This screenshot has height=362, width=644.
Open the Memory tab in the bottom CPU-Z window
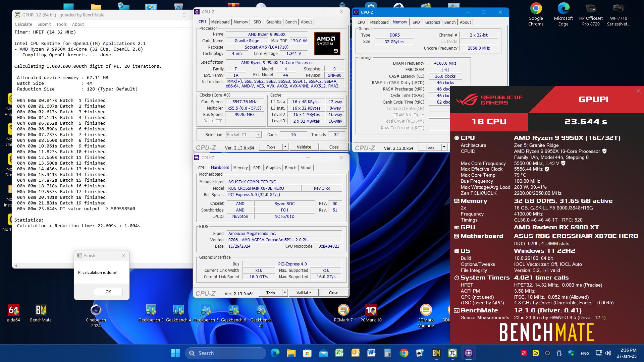[240, 168]
